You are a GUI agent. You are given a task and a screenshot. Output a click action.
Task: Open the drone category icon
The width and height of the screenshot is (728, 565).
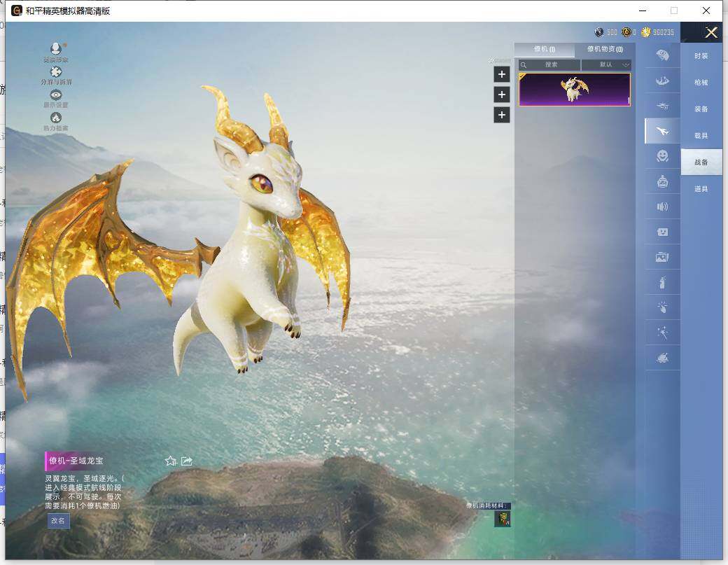tap(662, 106)
